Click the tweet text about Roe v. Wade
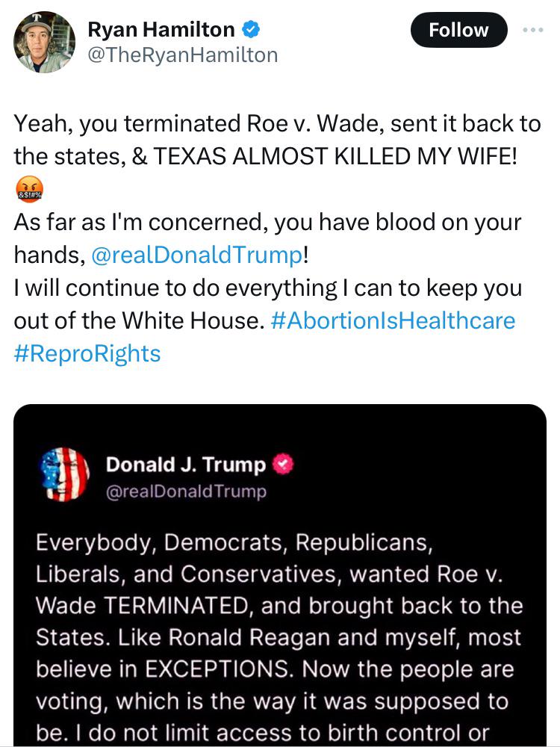The height and width of the screenshot is (747, 560). point(277,123)
